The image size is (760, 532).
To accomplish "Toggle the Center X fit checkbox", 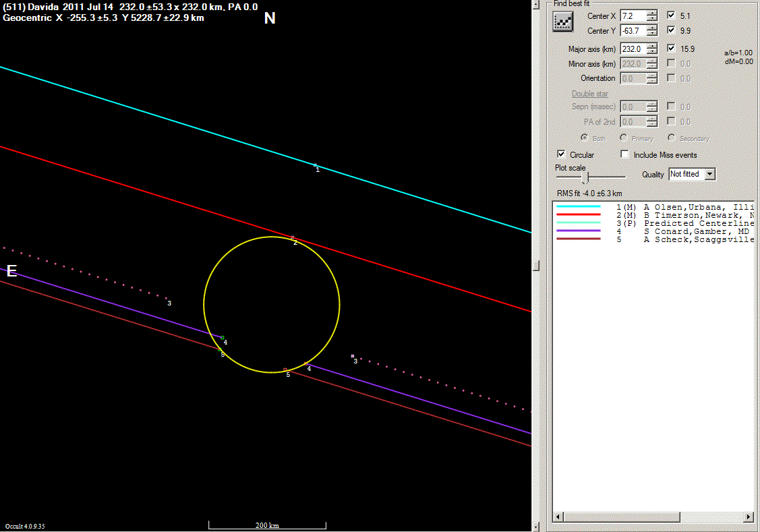I will (671, 15).
